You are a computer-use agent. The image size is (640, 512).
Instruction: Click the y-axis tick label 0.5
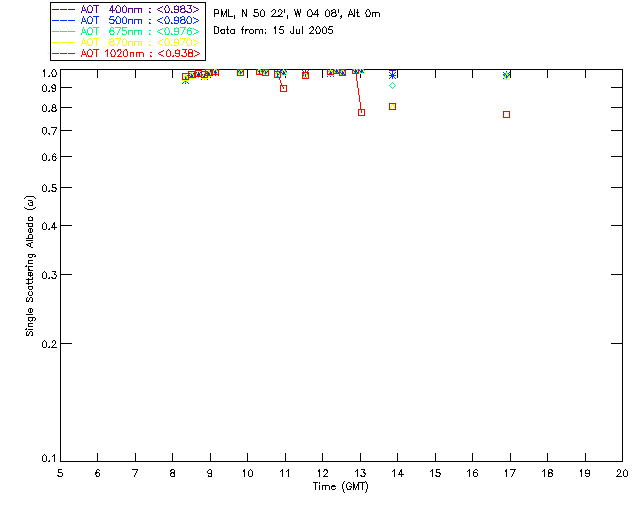pyautogui.click(x=49, y=188)
